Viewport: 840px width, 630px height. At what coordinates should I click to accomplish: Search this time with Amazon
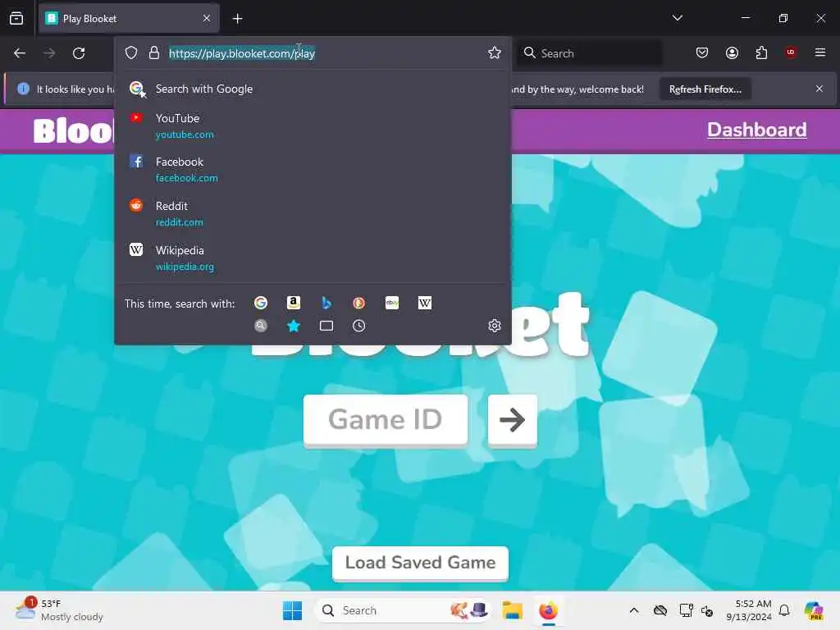click(294, 304)
